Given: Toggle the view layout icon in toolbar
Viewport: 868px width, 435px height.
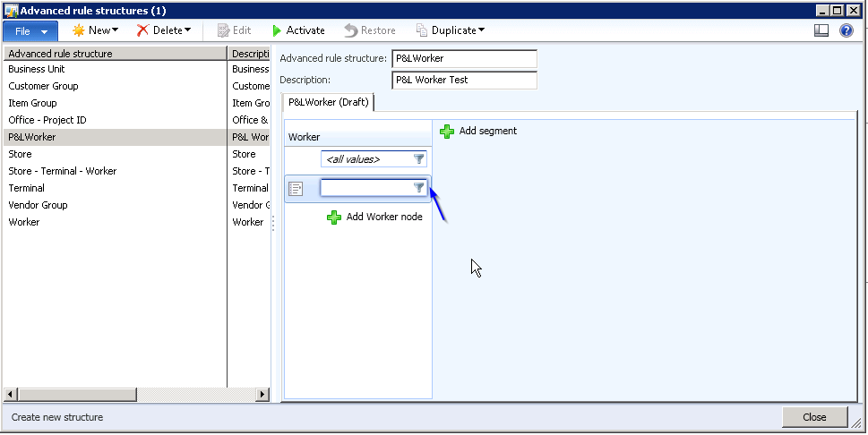Looking at the screenshot, I should [x=821, y=30].
